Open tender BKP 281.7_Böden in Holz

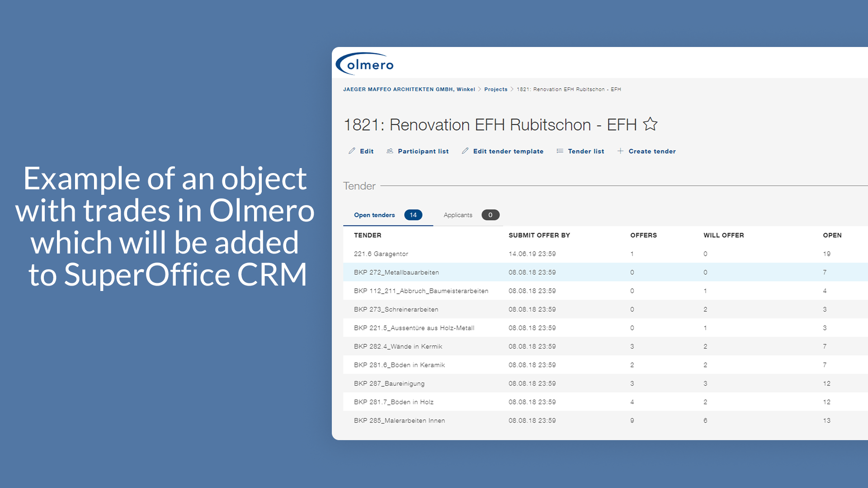[394, 402]
